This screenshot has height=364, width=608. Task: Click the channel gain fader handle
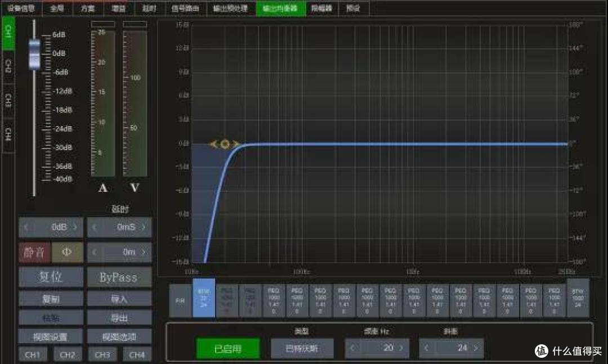pyautogui.click(x=34, y=54)
